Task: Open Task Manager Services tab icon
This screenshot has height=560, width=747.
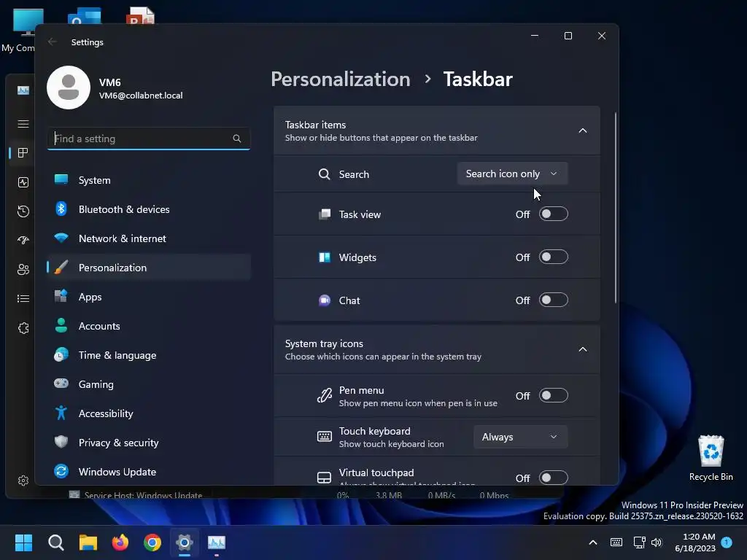Action: tap(23, 328)
